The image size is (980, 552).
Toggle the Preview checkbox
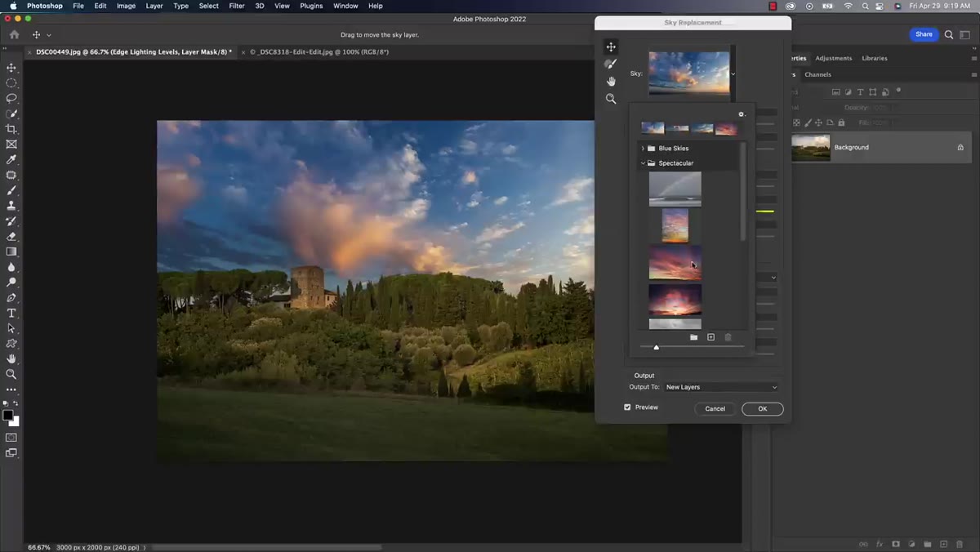[627, 407]
